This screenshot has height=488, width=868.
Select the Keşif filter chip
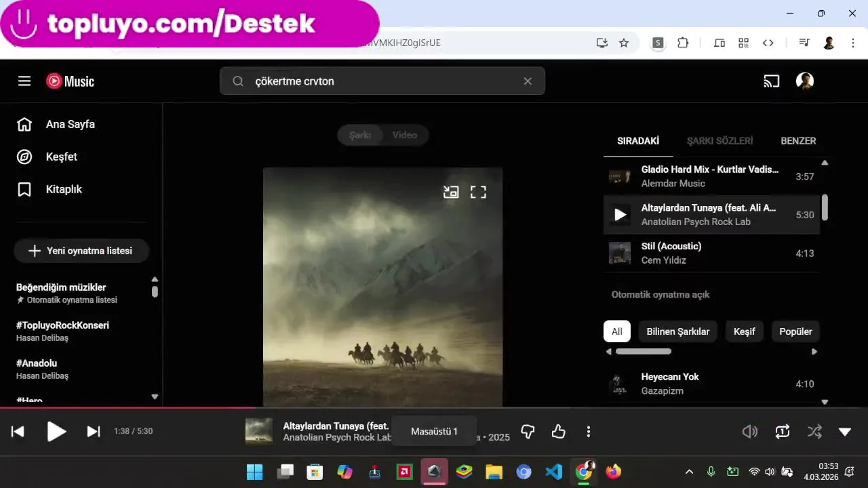pos(745,331)
